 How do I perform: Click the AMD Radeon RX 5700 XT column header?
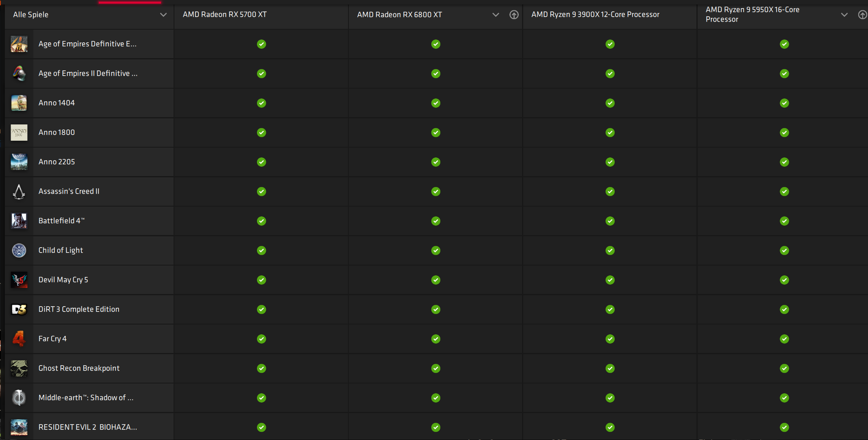[225, 15]
